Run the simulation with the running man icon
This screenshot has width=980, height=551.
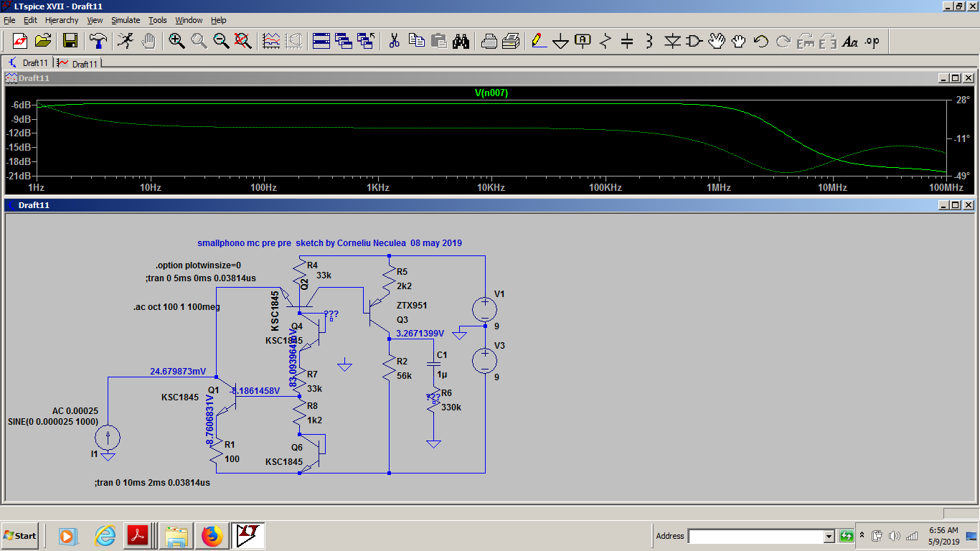[x=126, y=41]
